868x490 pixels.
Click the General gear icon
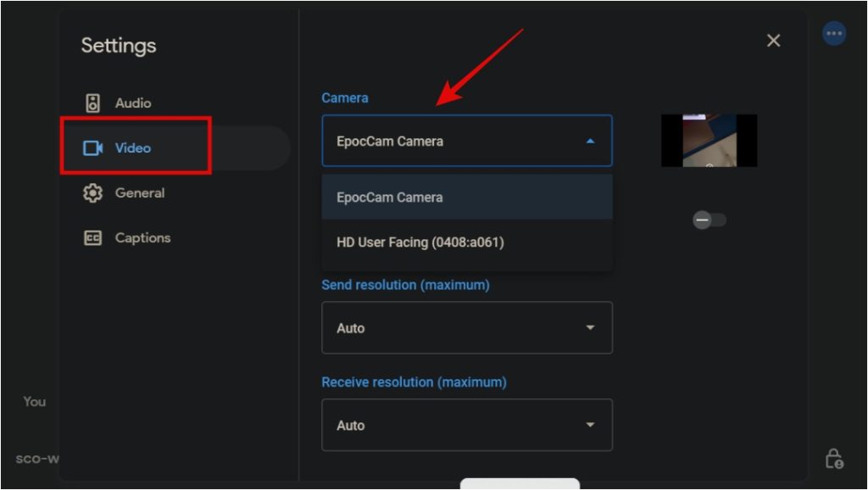[x=92, y=192]
